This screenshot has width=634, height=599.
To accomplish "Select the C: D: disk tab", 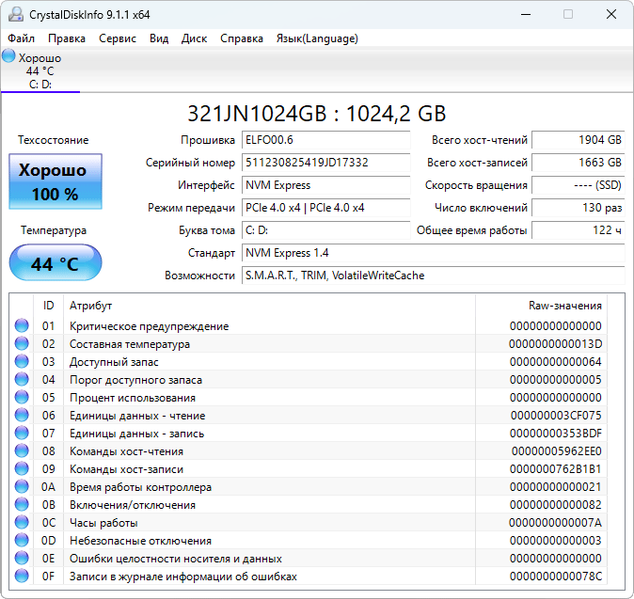I will [40, 72].
